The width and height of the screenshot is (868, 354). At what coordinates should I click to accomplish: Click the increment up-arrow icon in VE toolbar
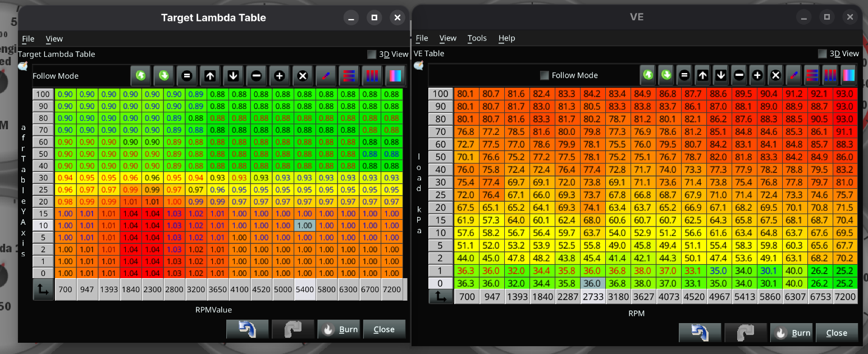(702, 75)
